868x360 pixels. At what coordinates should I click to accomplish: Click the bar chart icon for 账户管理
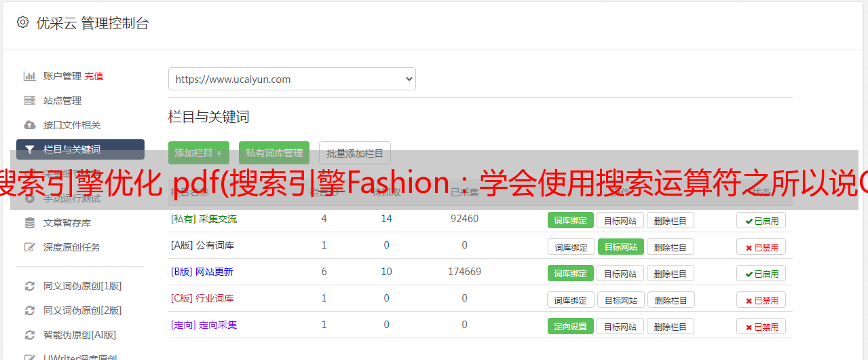[30, 76]
